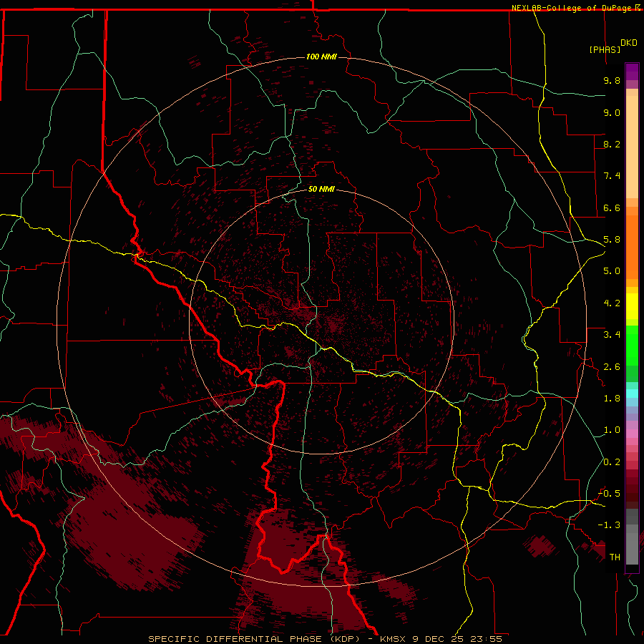Click the 5.0 scale value

pos(612,271)
